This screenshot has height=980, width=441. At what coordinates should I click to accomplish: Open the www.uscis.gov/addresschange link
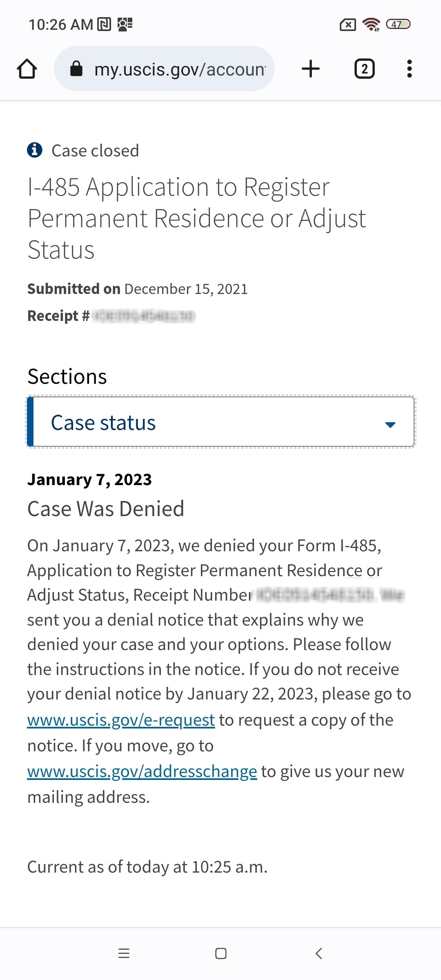(x=142, y=772)
